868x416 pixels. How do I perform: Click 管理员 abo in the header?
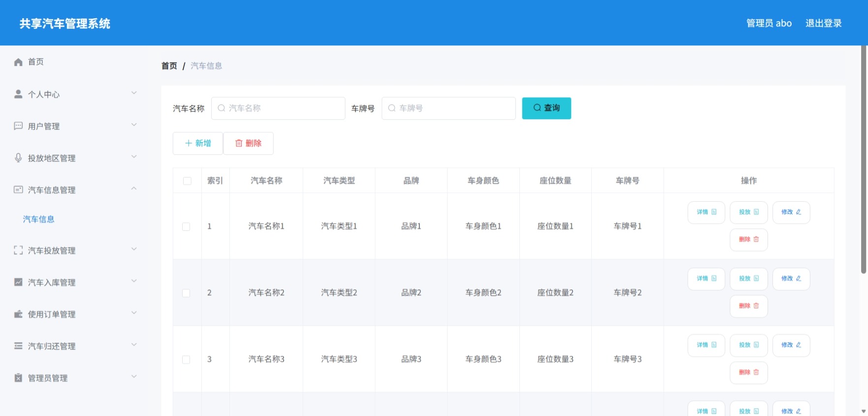769,23
